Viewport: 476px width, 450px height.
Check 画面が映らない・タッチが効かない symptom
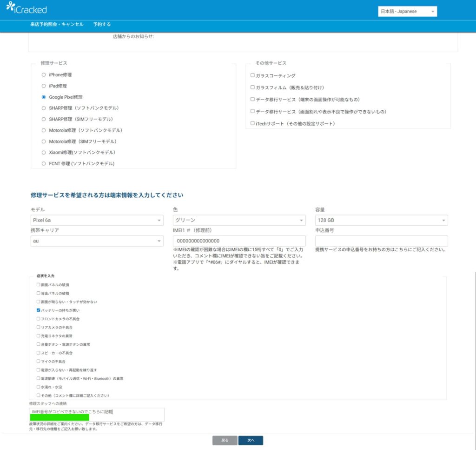[38, 302]
